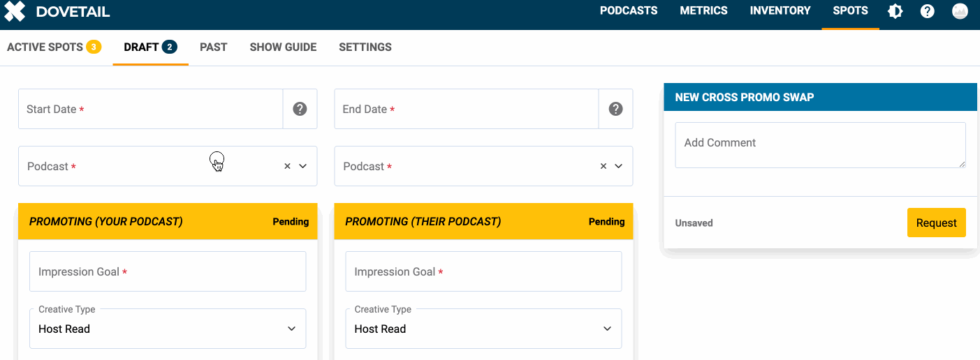Open the help question mark icon in header
Viewport: 980px width, 360px height.
928,11
